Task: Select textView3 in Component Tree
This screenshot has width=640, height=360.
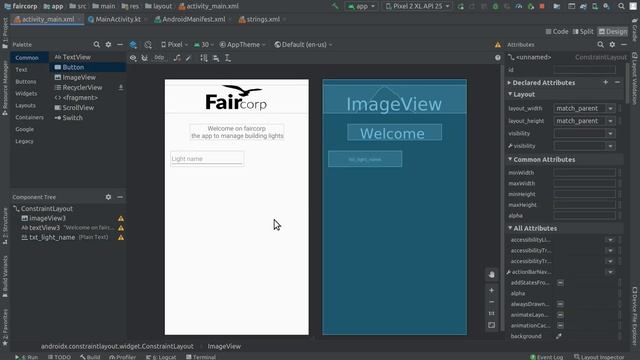Action: [44, 228]
